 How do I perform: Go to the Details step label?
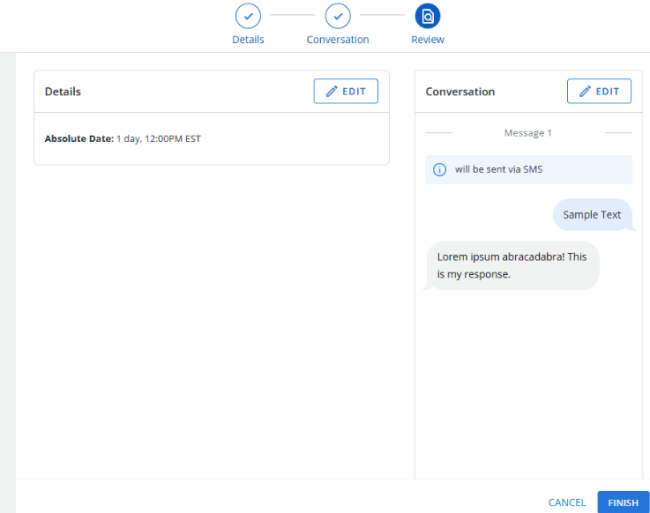pos(248,40)
